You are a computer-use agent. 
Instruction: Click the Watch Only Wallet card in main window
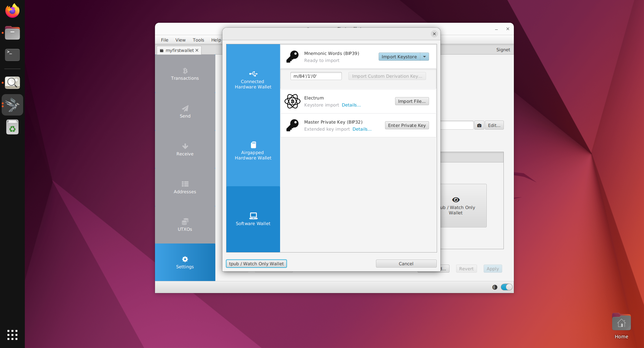(463, 206)
